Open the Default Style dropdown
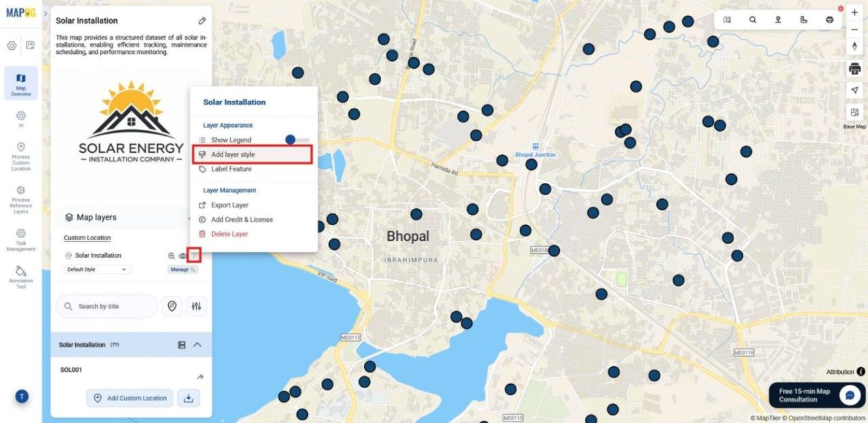 pos(96,269)
